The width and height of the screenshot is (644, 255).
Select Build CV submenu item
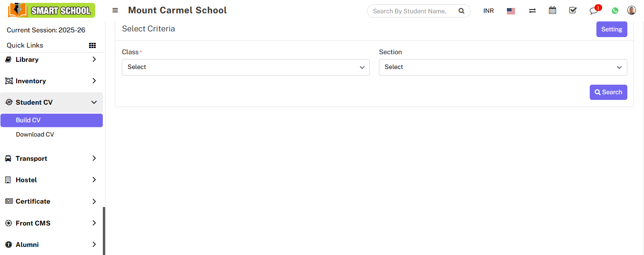[29, 120]
